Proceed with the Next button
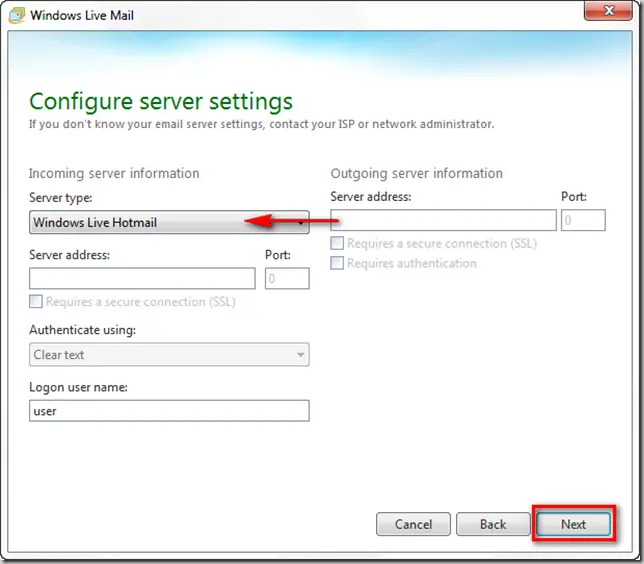Viewport: 644px width, 564px height. click(573, 524)
